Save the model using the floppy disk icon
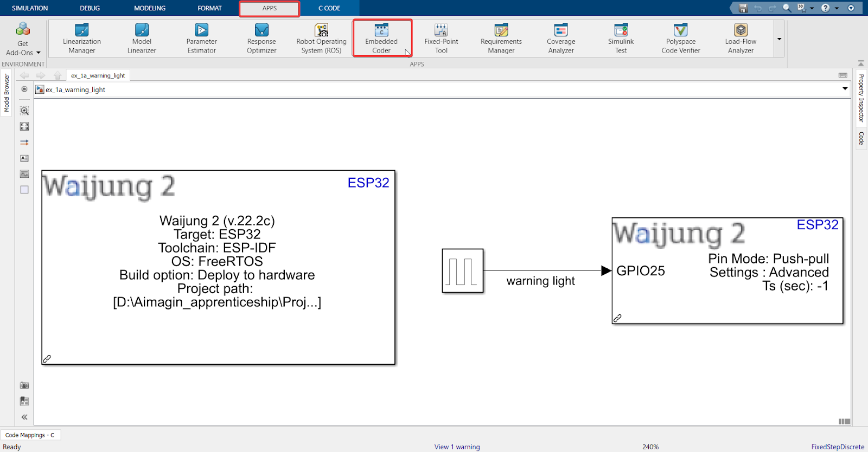The width and height of the screenshot is (868, 452). click(x=743, y=8)
